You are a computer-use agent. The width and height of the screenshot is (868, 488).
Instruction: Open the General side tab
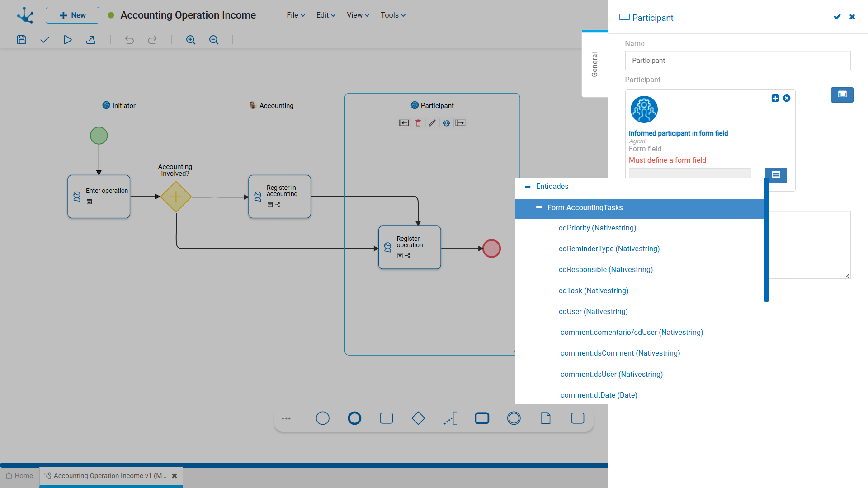coord(595,64)
